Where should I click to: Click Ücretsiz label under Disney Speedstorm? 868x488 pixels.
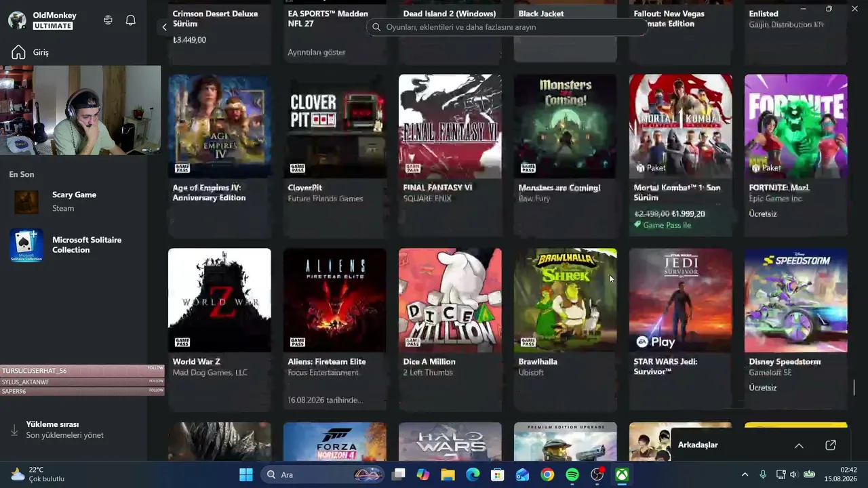click(763, 388)
